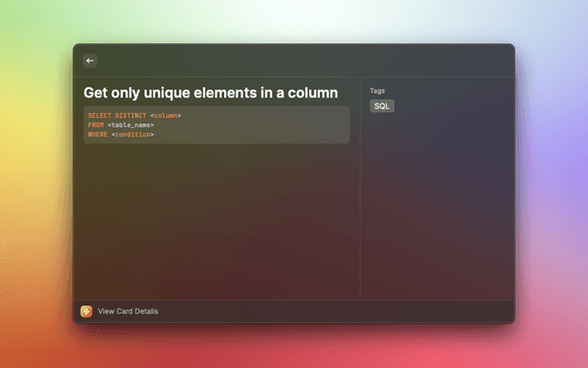
Task: Click the WHERE keyword in snippet
Action: [x=97, y=134]
